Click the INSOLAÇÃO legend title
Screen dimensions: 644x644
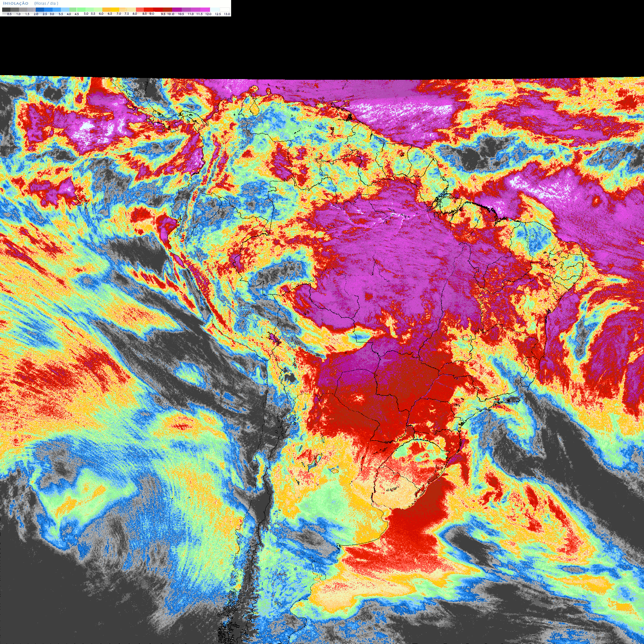16,3
